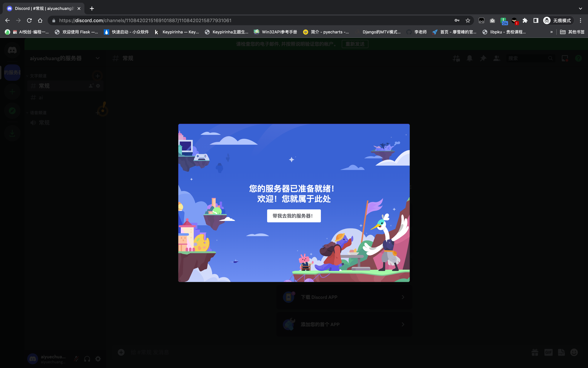Open the libpku - 贵校课程 bookmark
The height and width of the screenshot is (368, 588).
(504, 32)
